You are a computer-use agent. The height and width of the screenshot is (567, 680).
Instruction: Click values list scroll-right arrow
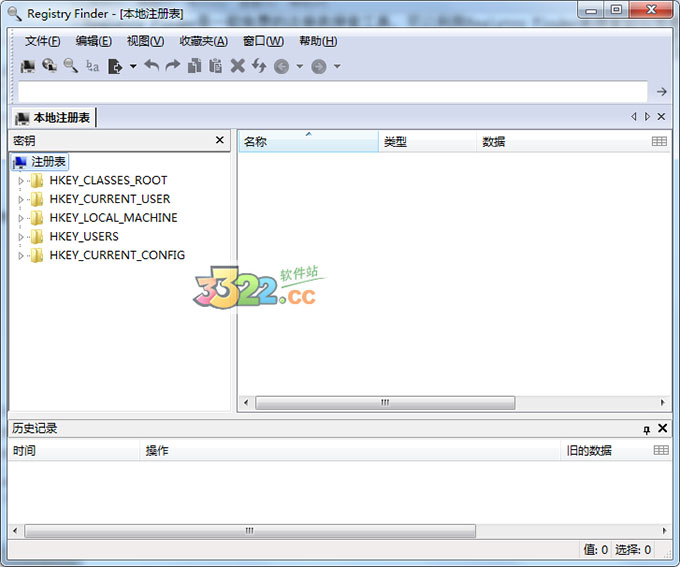pyautogui.click(x=662, y=403)
